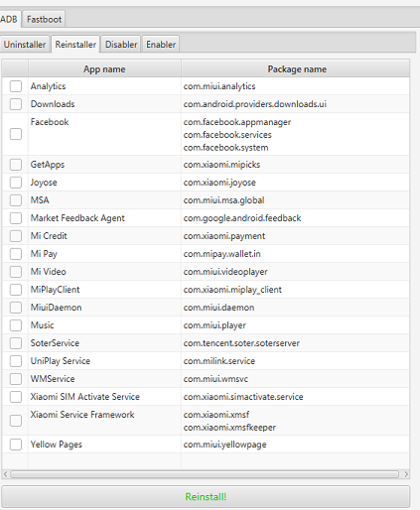Tick the MiuiDaemon checkbox

coord(16,308)
